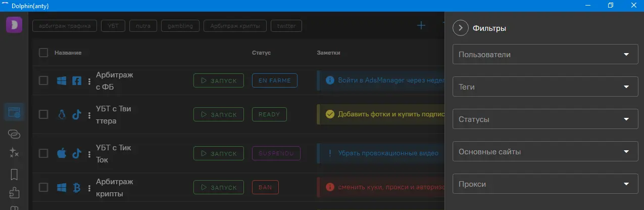
Task: Open the three-dot menu for УБТ с Тик Ток
Action: click(89, 154)
